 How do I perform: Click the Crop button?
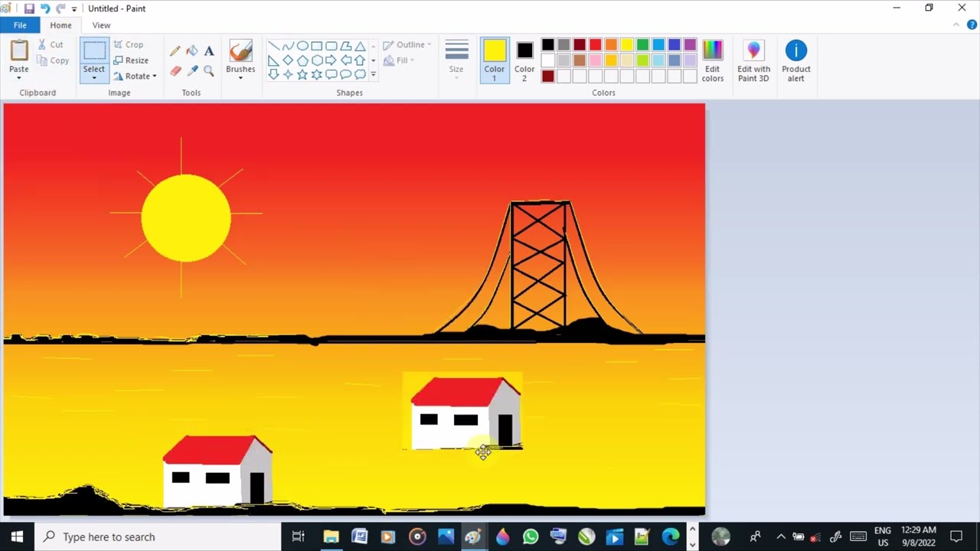coord(129,44)
